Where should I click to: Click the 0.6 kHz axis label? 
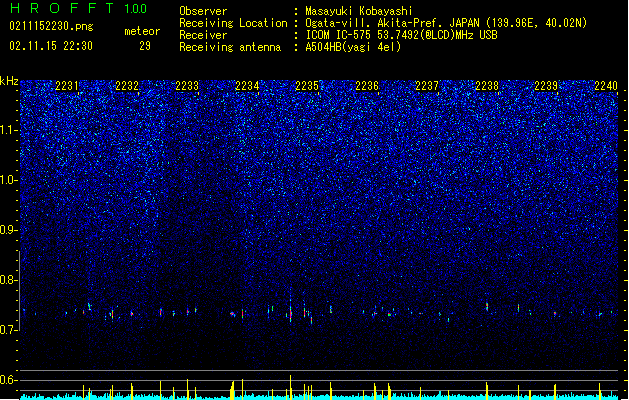coord(9,380)
